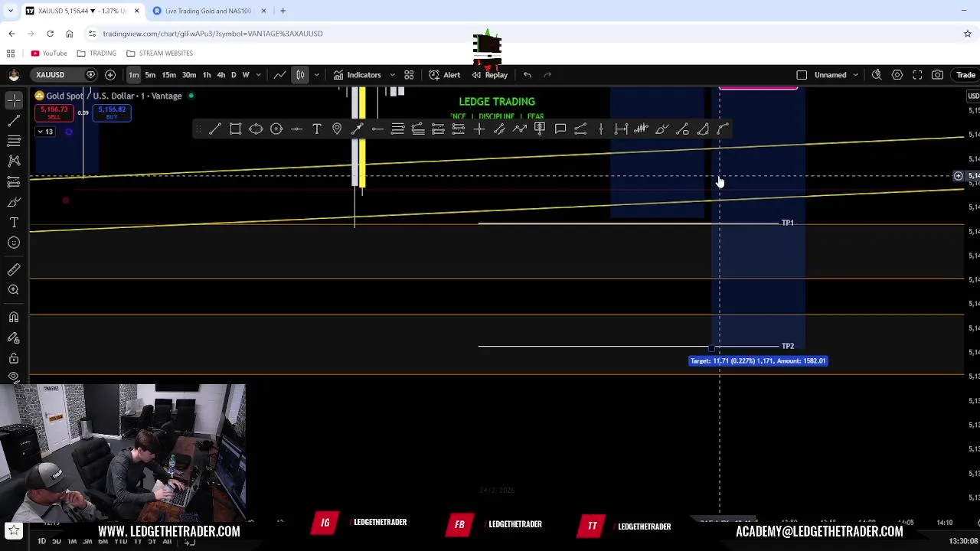This screenshot has width=980, height=551.
Task: Select the triangle shape tool
Action: point(703,129)
